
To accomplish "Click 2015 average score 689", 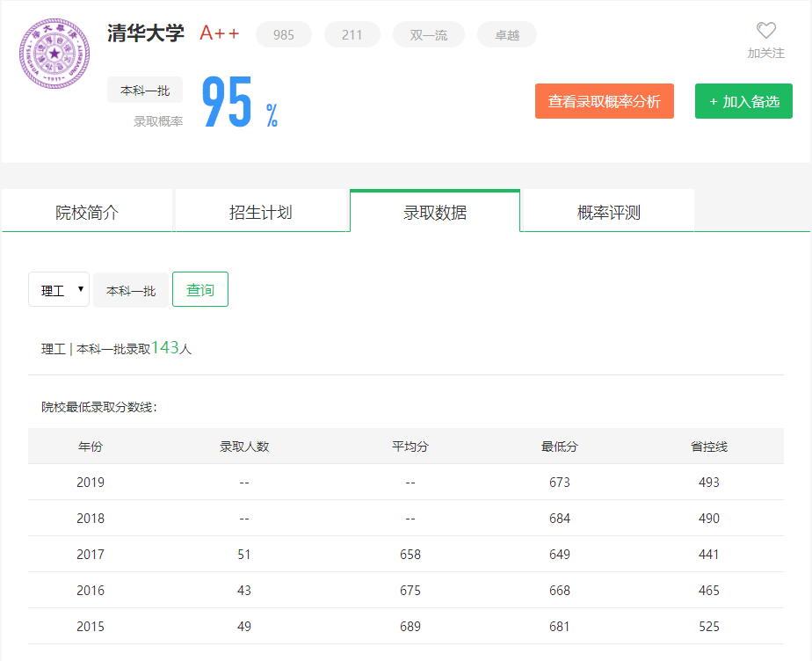I will (410, 627).
